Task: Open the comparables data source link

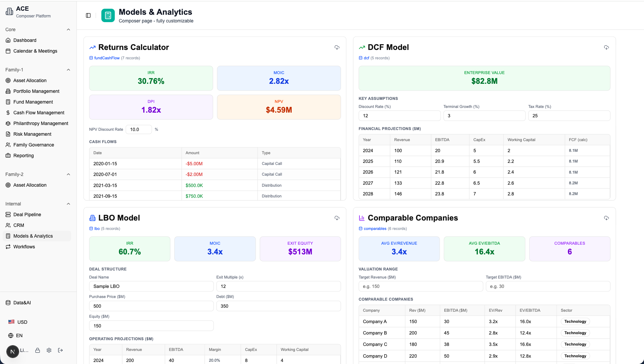Action: (x=375, y=229)
